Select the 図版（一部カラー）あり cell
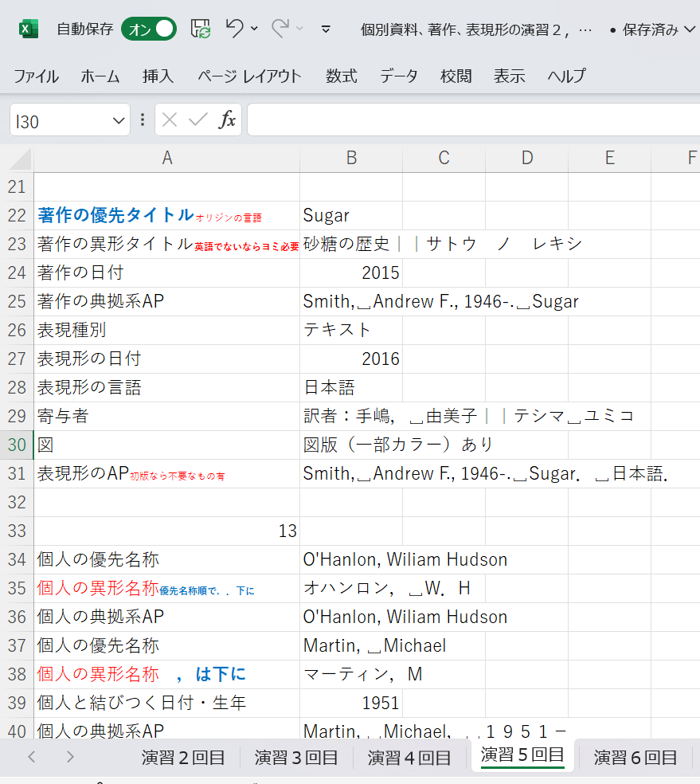The height and width of the screenshot is (784, 700). [x=351, y=445]
